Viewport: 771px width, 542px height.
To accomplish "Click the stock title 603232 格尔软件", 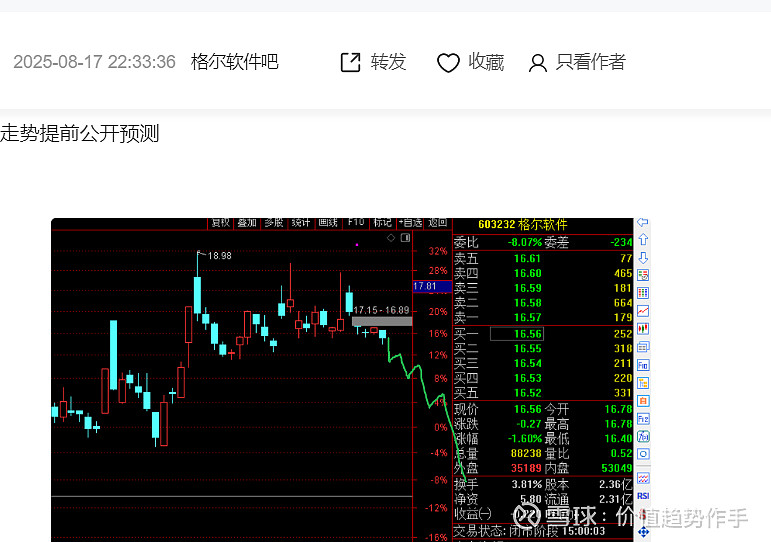I will [x=523, y=225].
